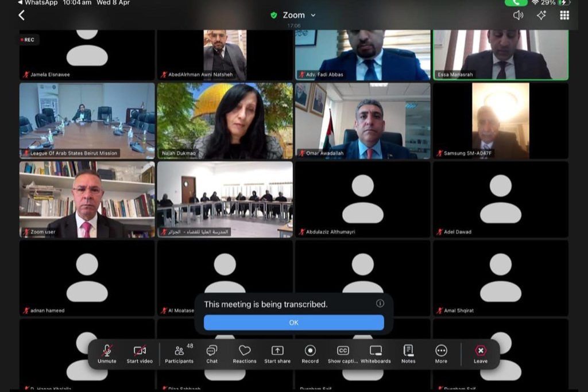Click Start share icon
The height and width of the screenshot is (392, 588).
click(x=277, y=353)
